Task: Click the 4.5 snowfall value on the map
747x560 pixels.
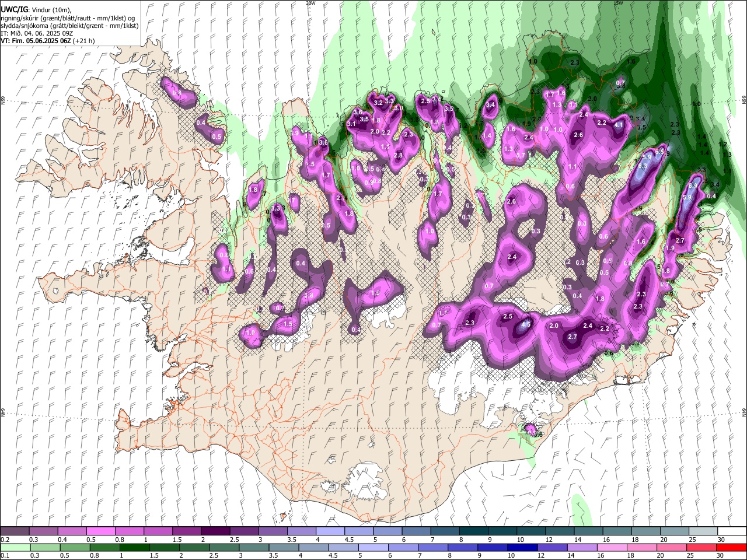Action: tap(526, 324)
